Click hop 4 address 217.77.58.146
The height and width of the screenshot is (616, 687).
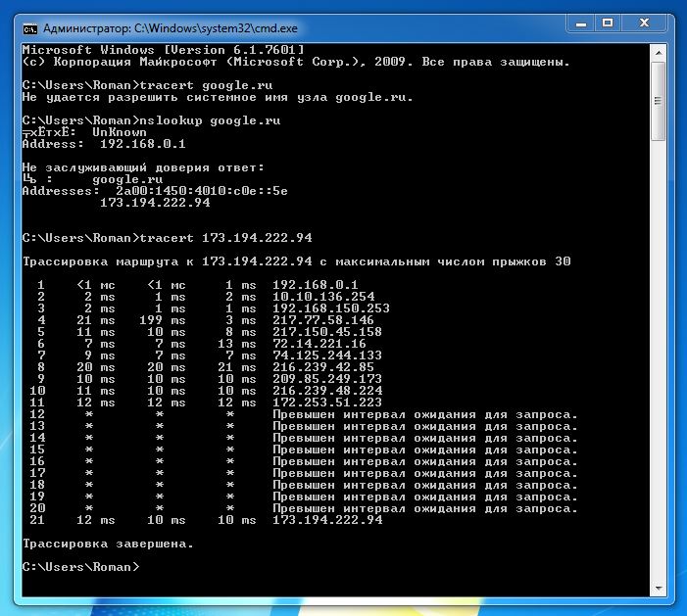323,320
